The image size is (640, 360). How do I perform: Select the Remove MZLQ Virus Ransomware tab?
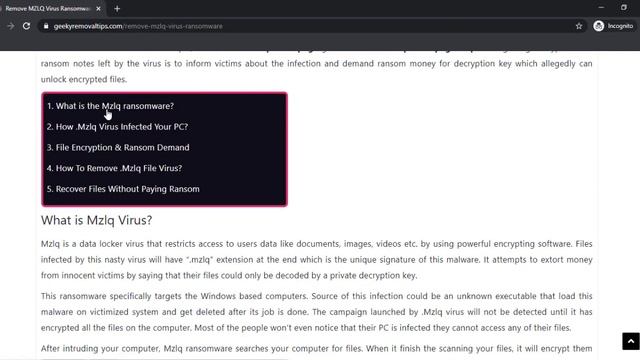click(48, 9)
